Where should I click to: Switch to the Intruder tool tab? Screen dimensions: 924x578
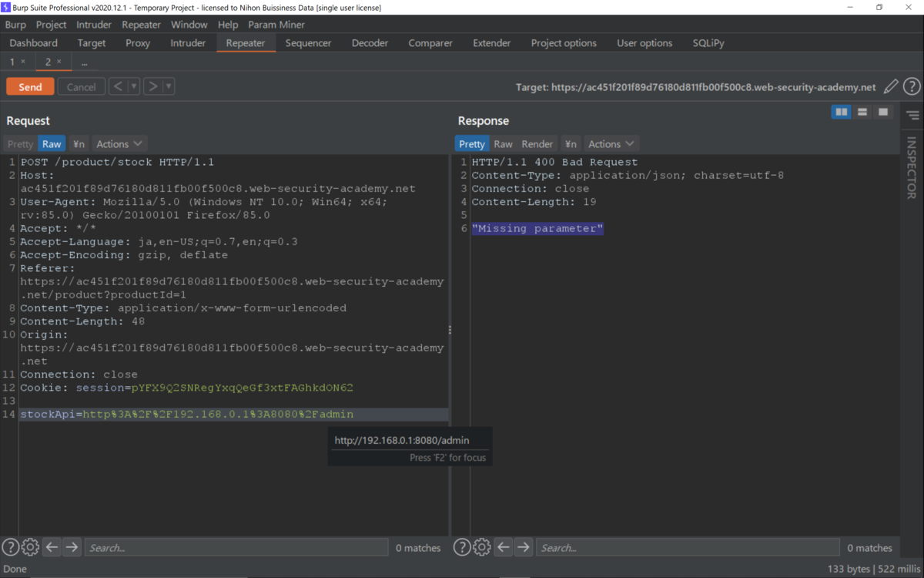coord(188,43)
